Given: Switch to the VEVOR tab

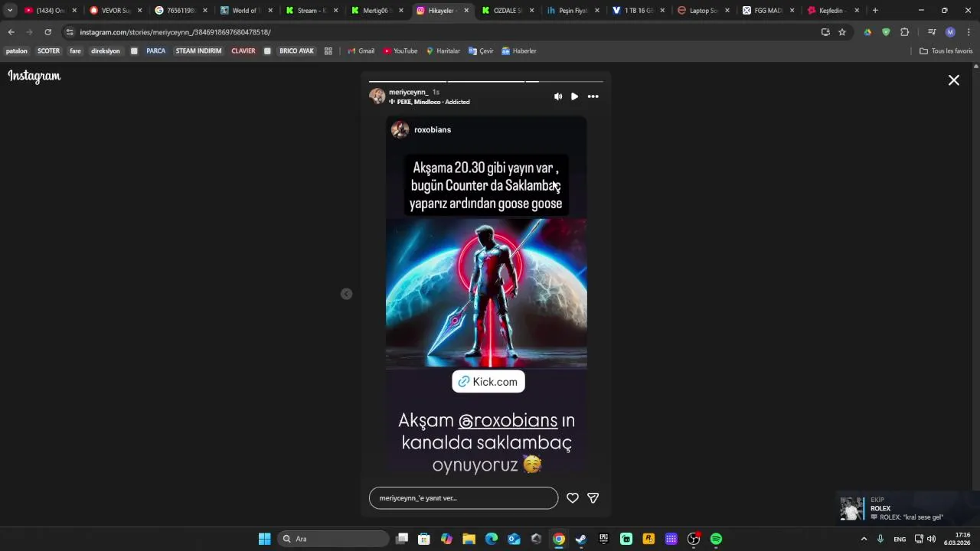Looking at the screenshot, I should coord(116,11).
